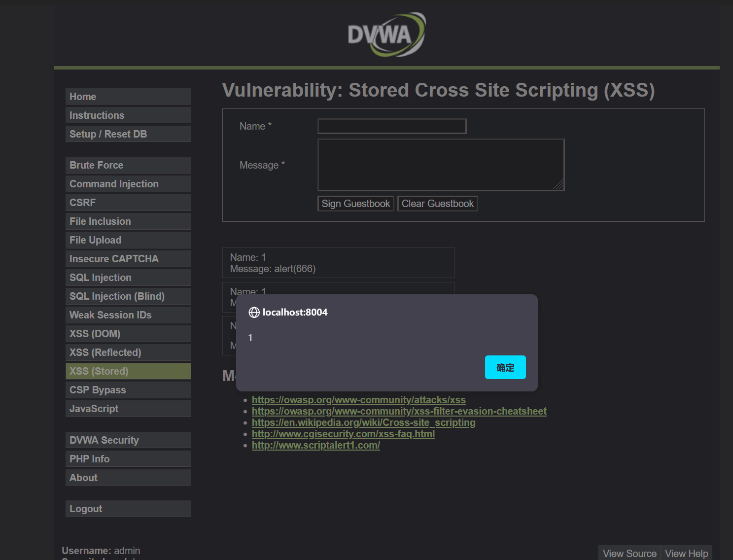Open SQL Injection (Blind) module

click(x=128, y=296)
